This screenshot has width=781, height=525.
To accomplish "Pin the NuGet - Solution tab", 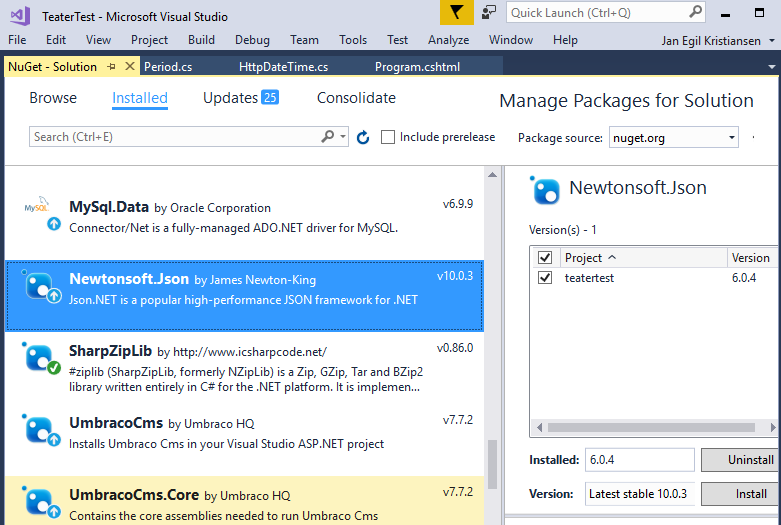I will tap(112, 66).
